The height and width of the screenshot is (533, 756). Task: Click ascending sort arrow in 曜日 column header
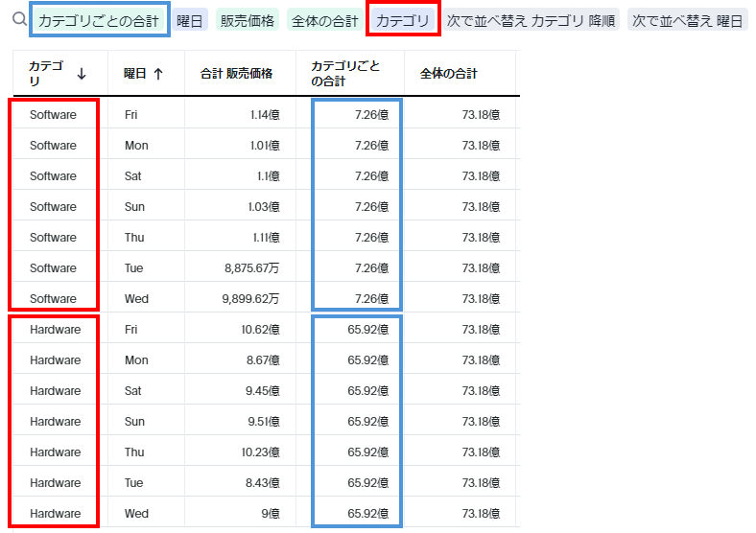pos(157,74)
